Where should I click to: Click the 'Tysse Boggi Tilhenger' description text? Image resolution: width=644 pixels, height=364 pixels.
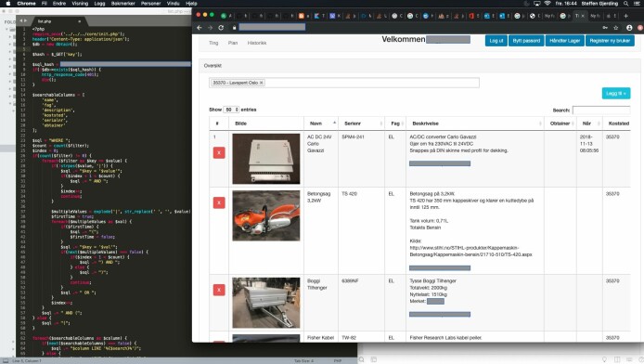[433, 281]
